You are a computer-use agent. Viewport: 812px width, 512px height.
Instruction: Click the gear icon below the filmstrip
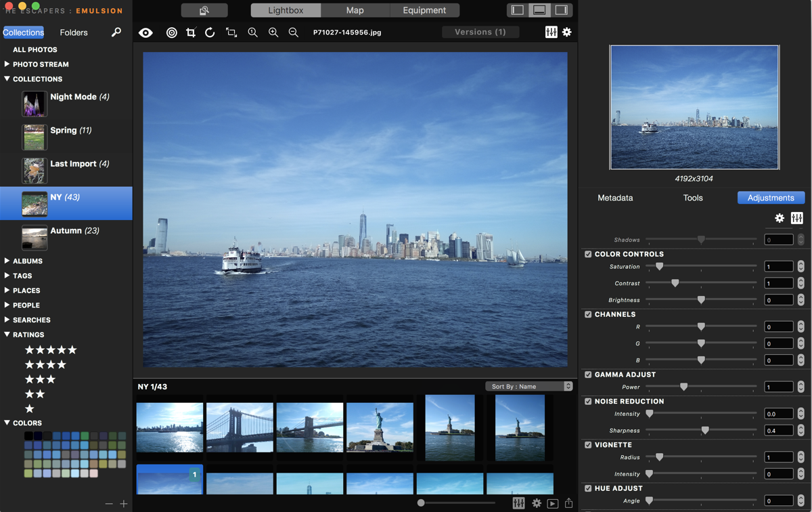pos(537,503)
